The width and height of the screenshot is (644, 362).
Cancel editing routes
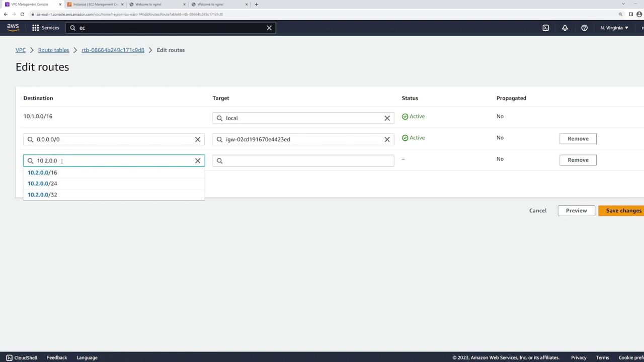click(538, 211)
